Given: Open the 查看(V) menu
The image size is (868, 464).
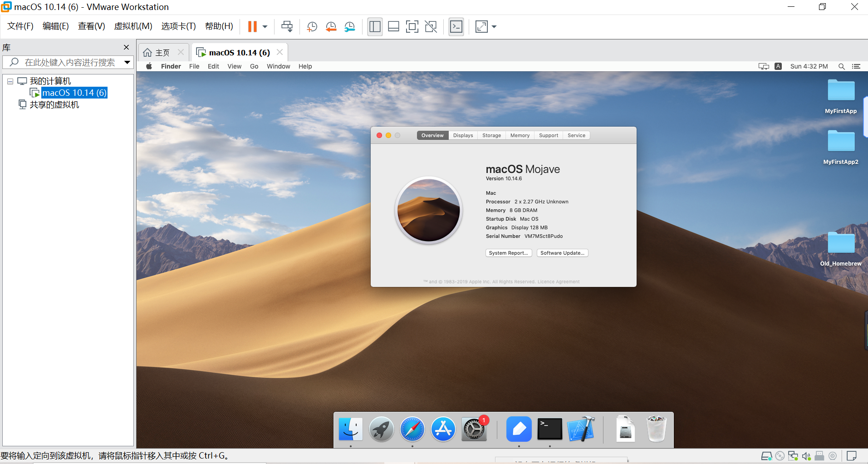Looking at the screenshot, I should click(x=91, y=26).
